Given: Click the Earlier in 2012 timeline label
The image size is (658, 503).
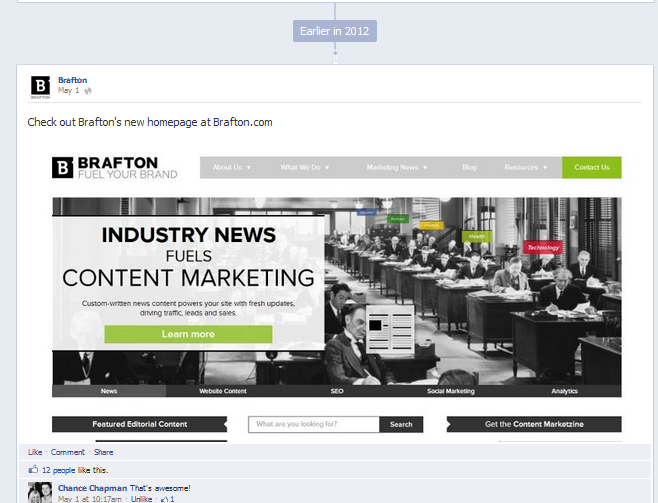Looking at the screenshot, I should point(334,31).
